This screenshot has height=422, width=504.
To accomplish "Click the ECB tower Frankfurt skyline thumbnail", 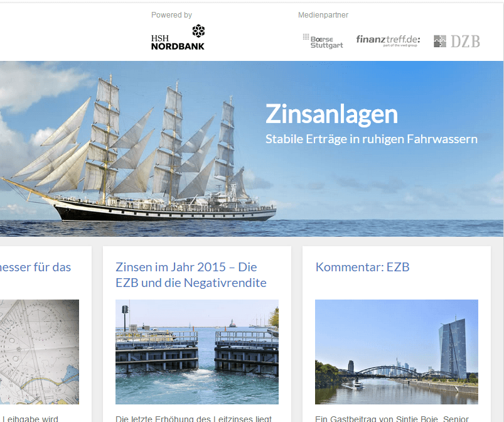I will 397,352.
